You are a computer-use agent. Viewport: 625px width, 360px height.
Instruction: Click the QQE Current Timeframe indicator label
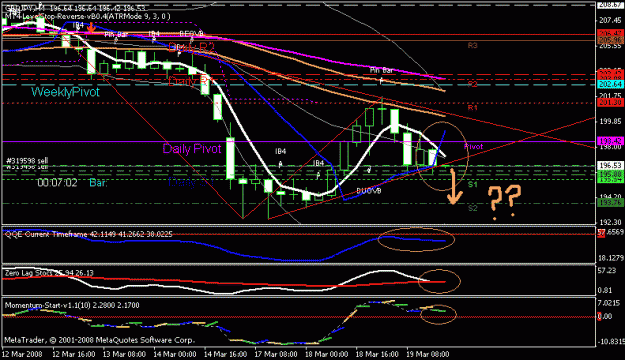click(88, 234)
